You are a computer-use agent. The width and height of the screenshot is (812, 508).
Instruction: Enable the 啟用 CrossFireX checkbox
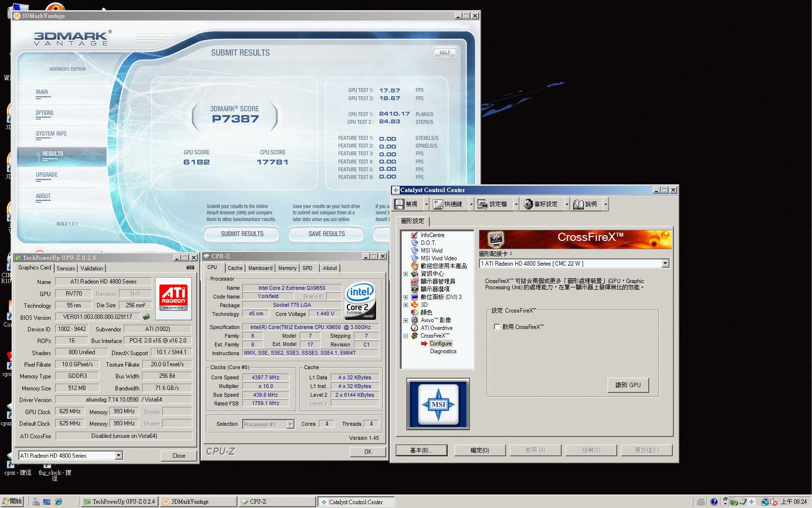pyautogui.click(x=497, y=327)
